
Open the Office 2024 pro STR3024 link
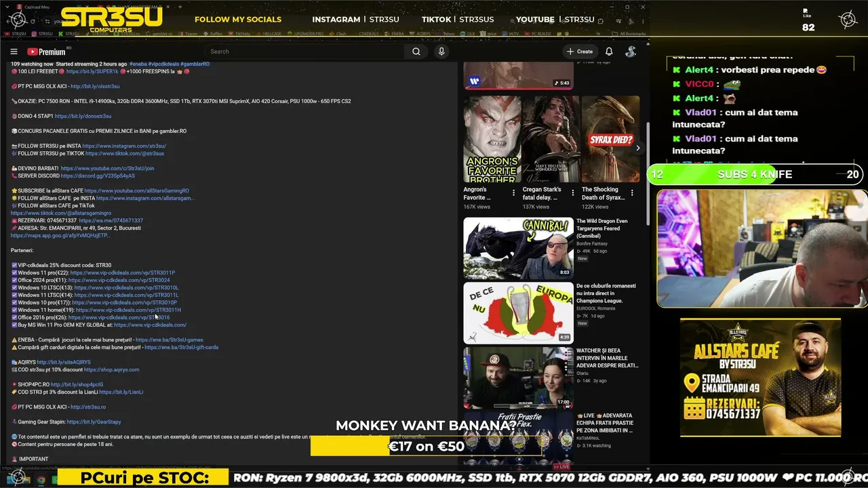click(x=119, y=280)
